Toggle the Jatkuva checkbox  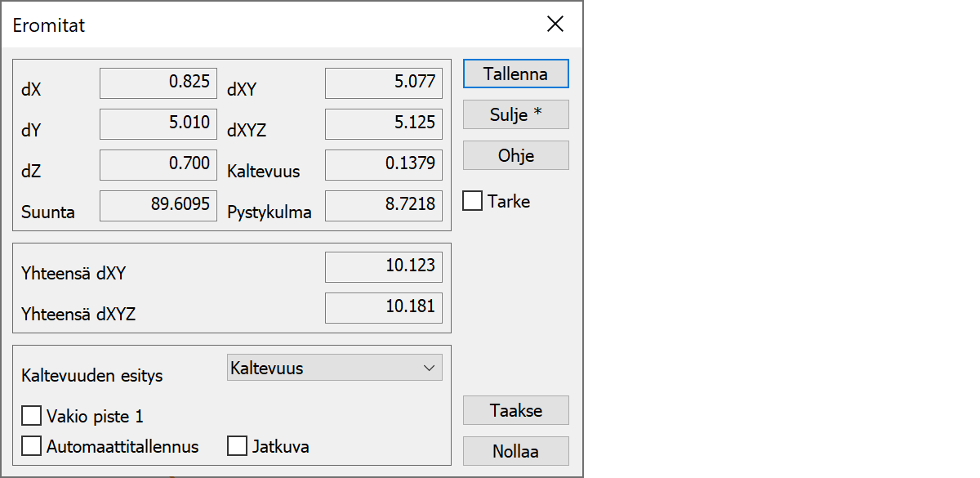[238, 446]
